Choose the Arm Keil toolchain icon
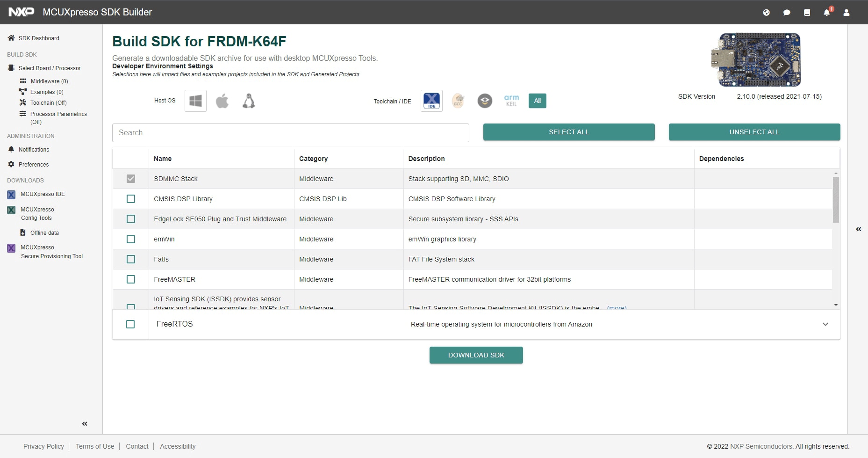 pos(511,101)
